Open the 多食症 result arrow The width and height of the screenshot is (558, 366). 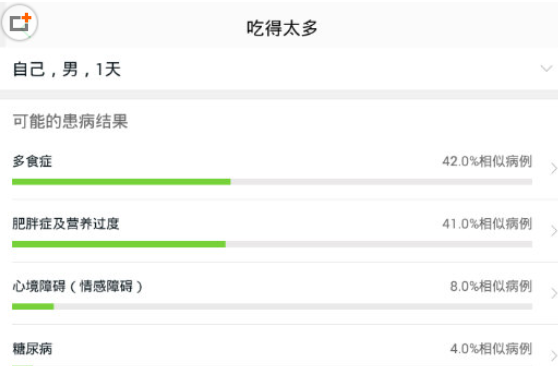tap(553, 168)
